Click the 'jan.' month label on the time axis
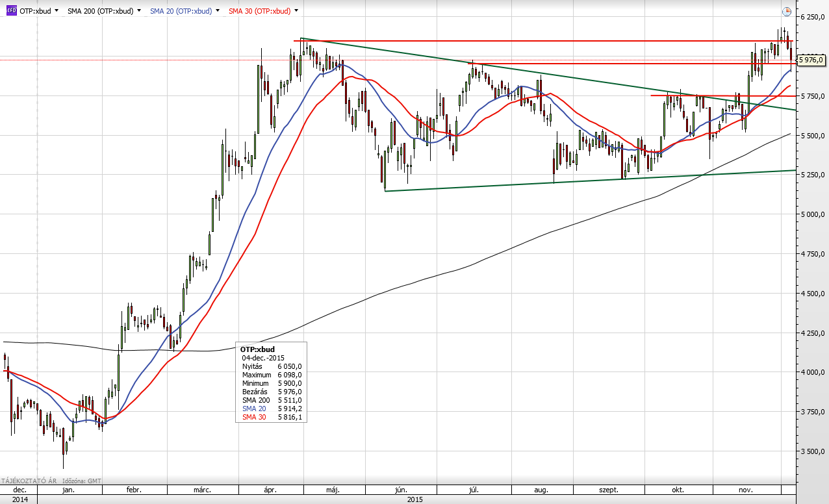This screenshot has height=504, width=829. [x=70, y=490]
